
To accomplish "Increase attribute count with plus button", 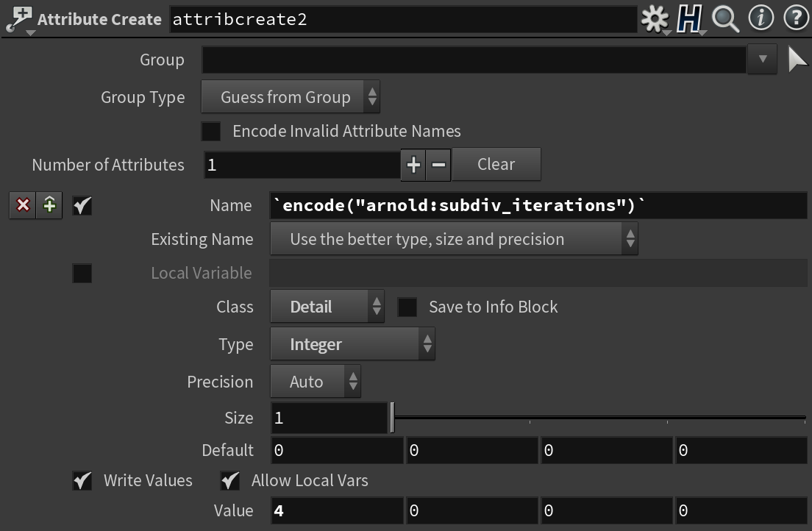I will click(413, 165).
